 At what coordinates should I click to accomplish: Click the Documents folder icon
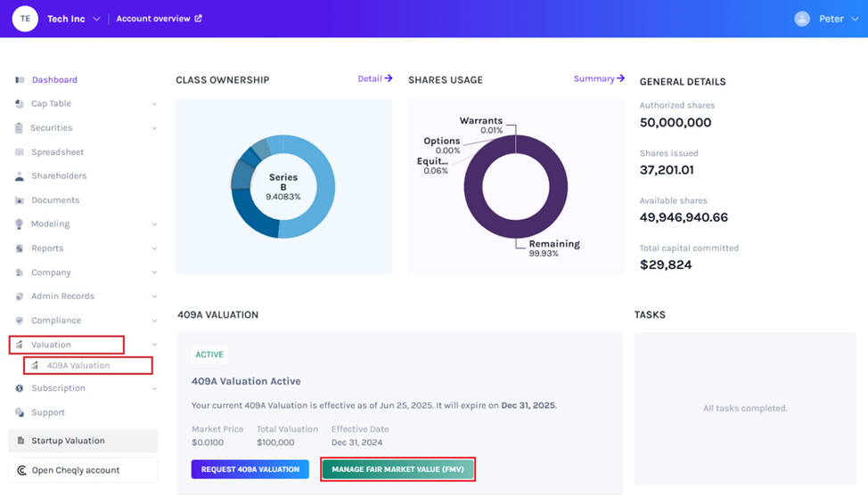tap(20, 200)
